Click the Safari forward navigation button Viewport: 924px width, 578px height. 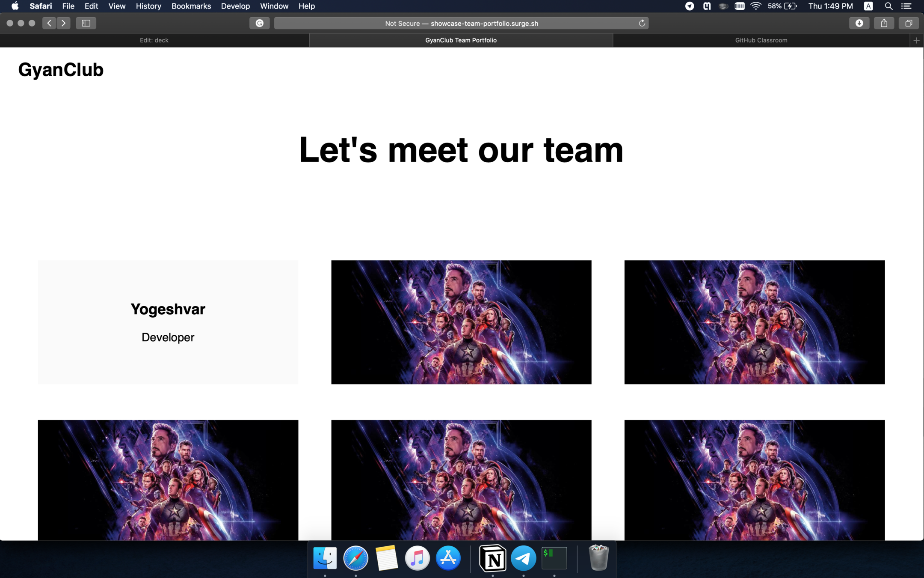pyautogui.click(x=64, y=23)
